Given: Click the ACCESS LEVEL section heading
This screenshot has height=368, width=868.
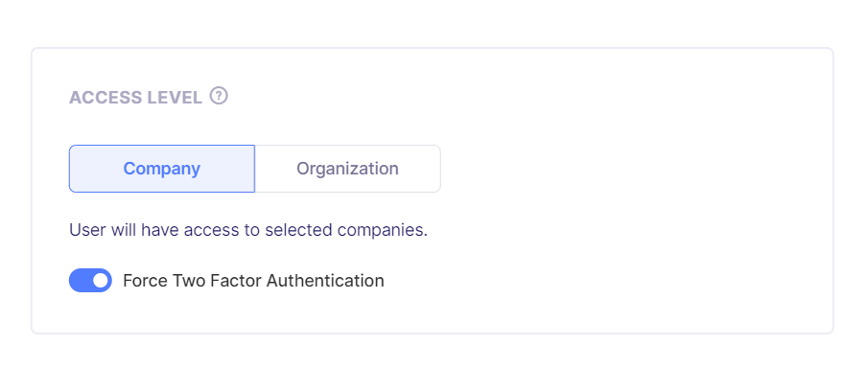Looking at the screenshot, I should point(135,98).
